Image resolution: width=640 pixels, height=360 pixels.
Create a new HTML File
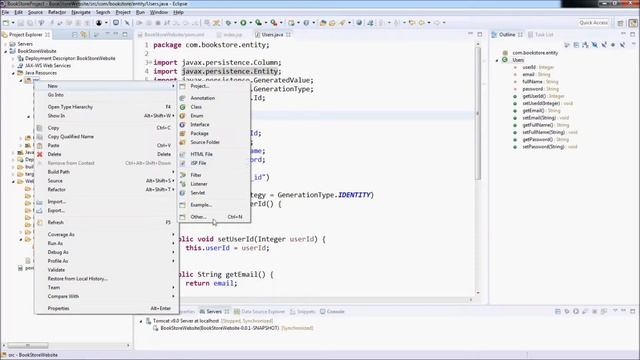(214, 154)
